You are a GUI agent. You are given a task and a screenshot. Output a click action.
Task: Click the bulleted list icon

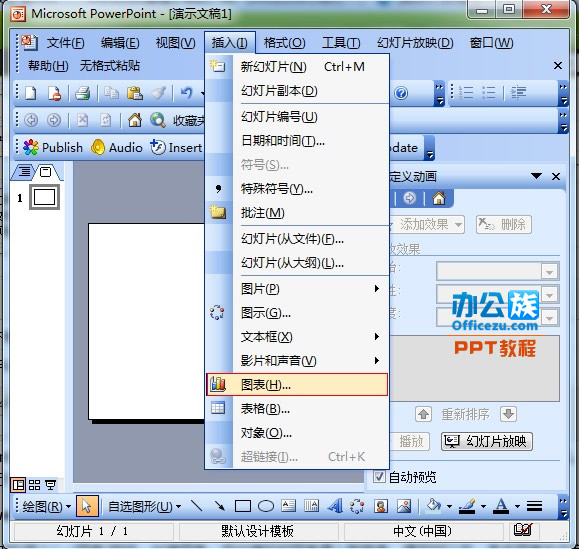pyautogui.click(x=489, y=93)
